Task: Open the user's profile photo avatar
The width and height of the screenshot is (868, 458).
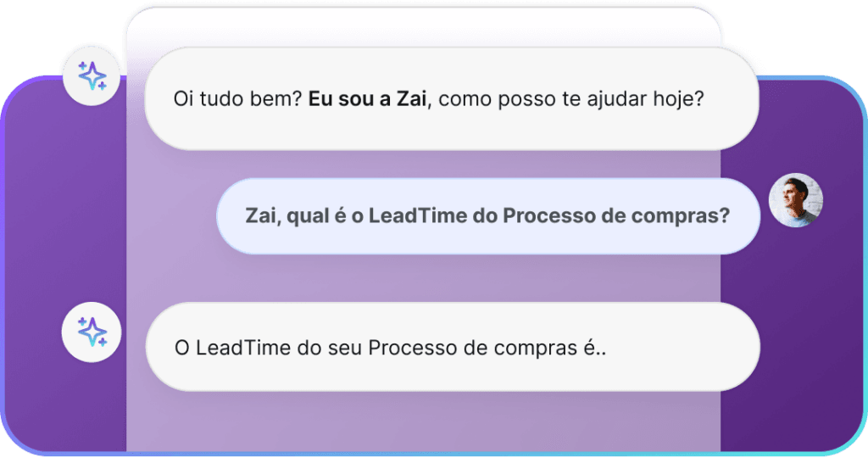Action: click(795, 201)
